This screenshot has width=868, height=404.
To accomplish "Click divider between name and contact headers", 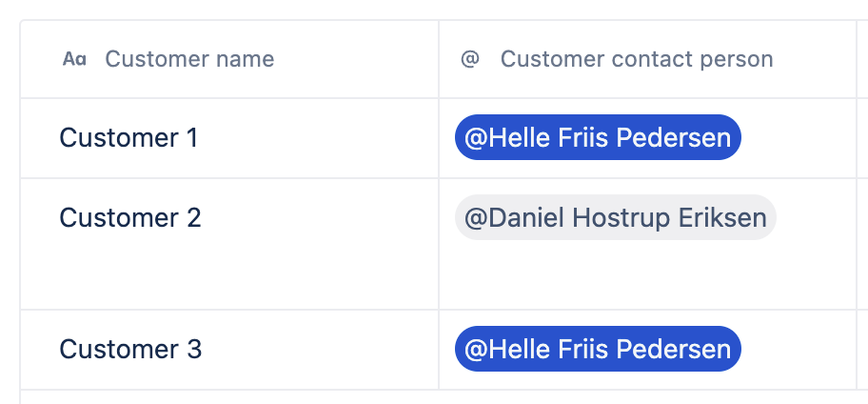I will tap(439, 59).
